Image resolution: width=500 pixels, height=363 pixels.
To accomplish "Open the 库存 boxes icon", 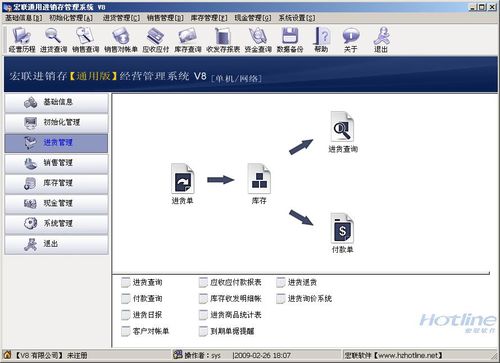I will click(259, 184).
